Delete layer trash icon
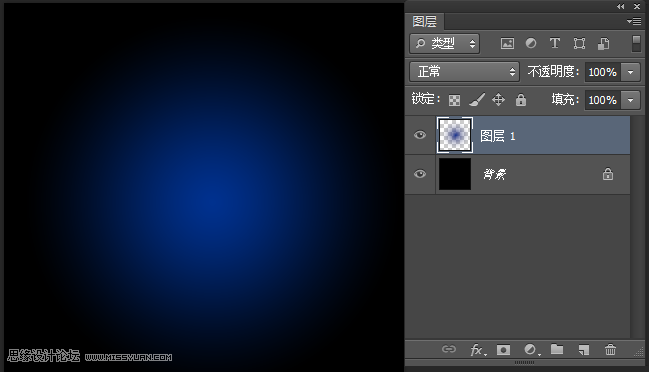 [610, 350]
